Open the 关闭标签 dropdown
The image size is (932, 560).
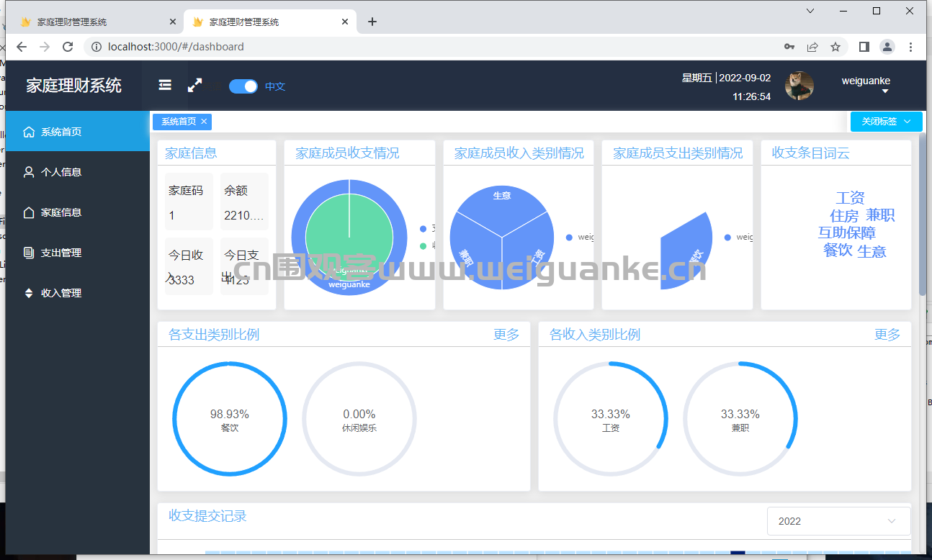pyautogui.click(x=886, y=122)
